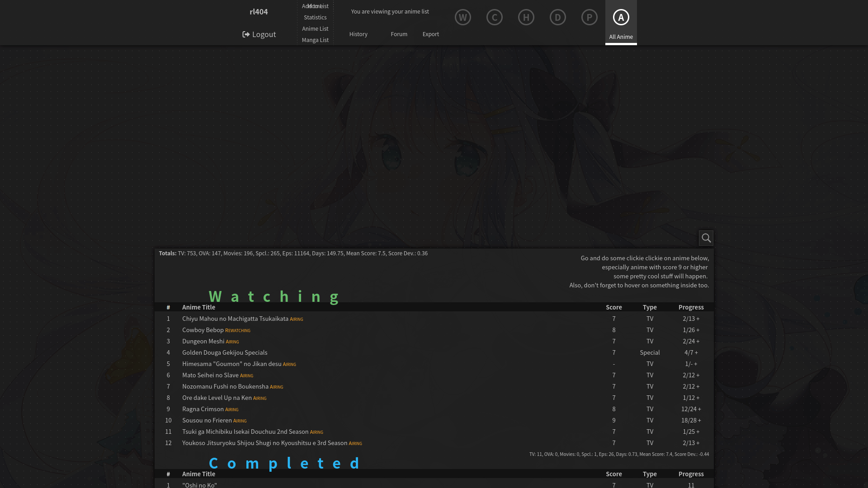Sort by Anime Title header in Watching
The image size is (868, 488).
pos(198,307)
